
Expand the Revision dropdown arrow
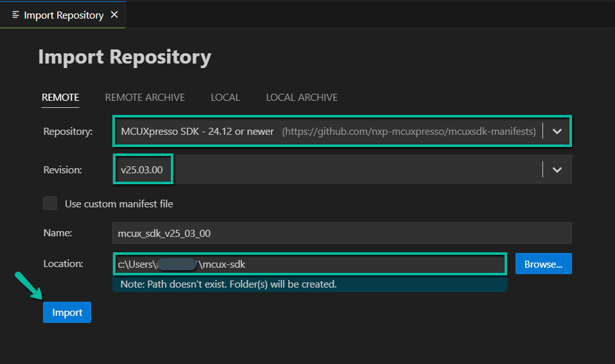557,169
